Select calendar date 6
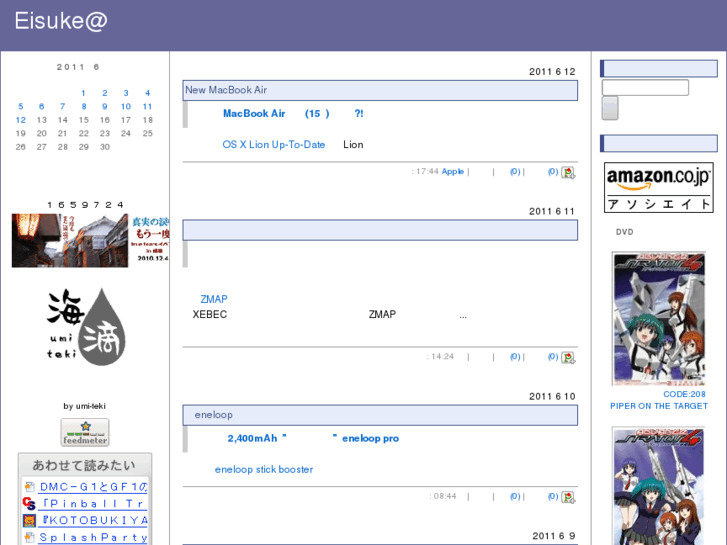727x545 pixels. click(x=42, y=107)
